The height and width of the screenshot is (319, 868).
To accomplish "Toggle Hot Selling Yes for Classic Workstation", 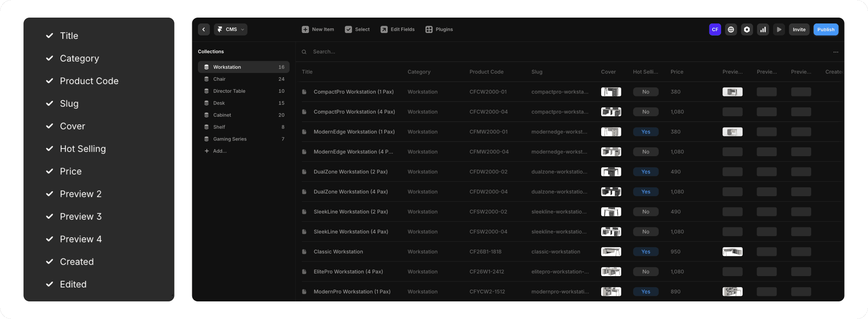I will coord(646,252).
